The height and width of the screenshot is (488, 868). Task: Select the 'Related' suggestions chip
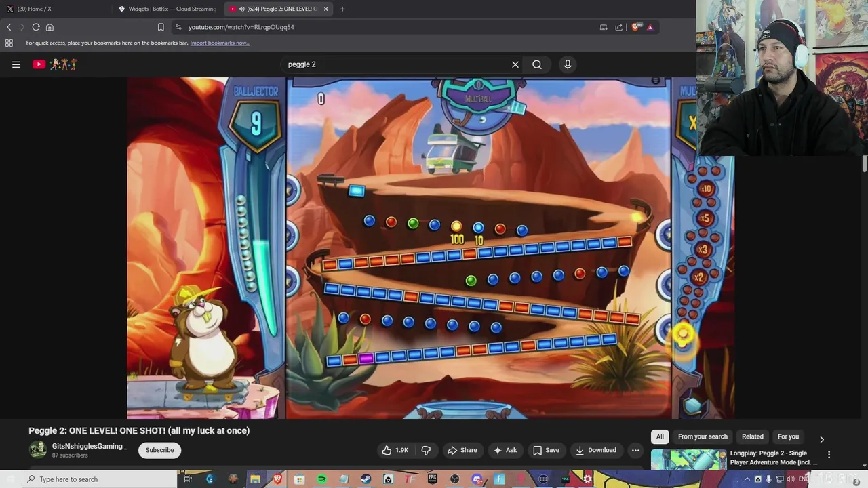[x=753, y=436]
